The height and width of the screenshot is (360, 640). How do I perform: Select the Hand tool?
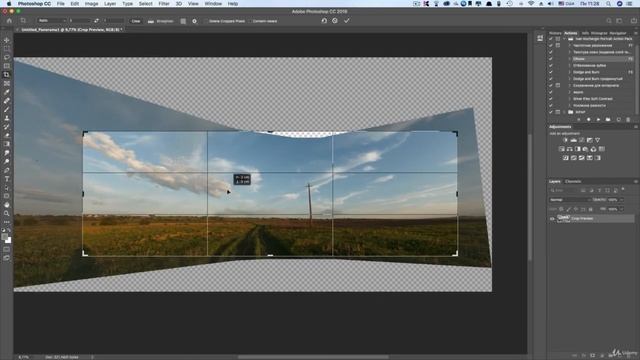tap(7, 205)
